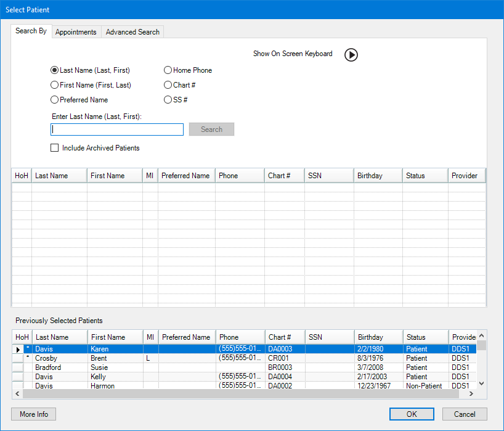Select the Home Phone radio button

(168, 70)
